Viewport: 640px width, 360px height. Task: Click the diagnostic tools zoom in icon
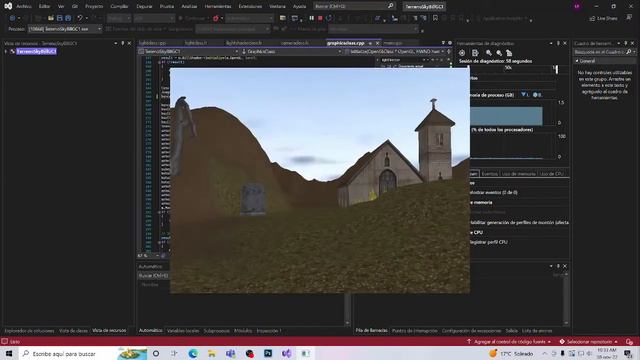click(x=489, y=53)
